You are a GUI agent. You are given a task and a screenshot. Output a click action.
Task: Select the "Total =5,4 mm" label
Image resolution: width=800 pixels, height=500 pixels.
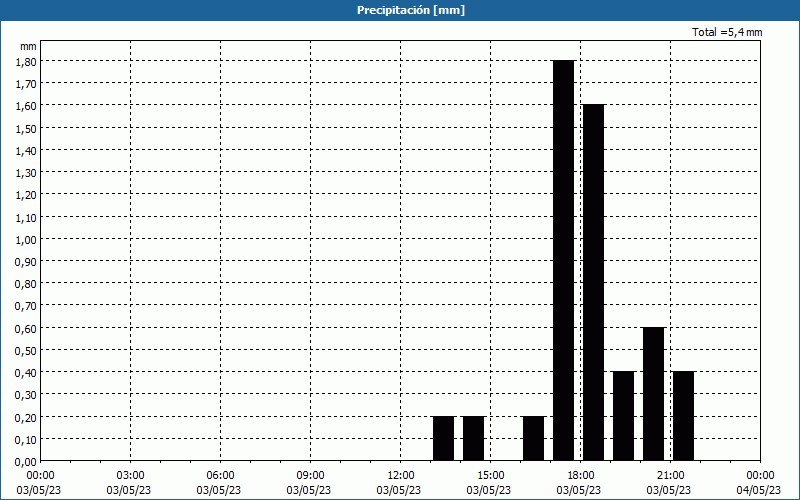727,32
